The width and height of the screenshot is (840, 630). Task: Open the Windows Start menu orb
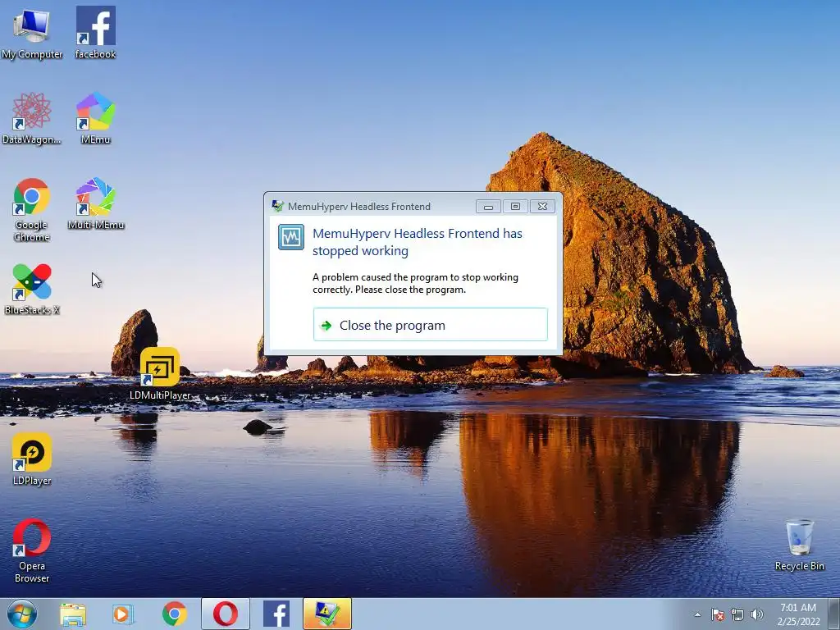(x=22, y=614)
